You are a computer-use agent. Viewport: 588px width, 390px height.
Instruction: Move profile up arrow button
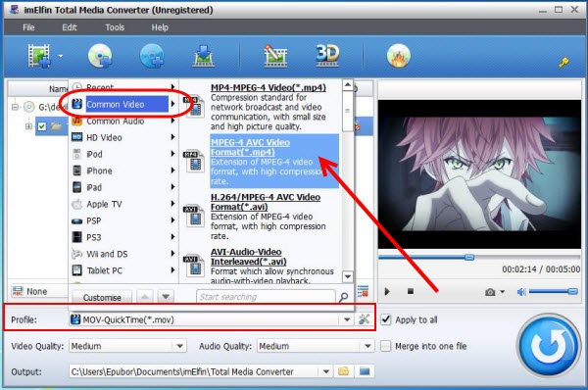pyautogui.click(x=145, y=297)
